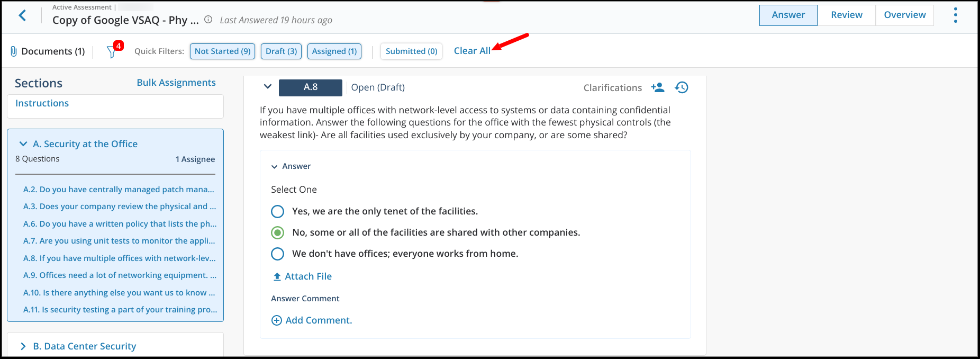Viewport: 980px width, 359px height.
Task: Click the Clear All filters link
Action: (472, 51)
